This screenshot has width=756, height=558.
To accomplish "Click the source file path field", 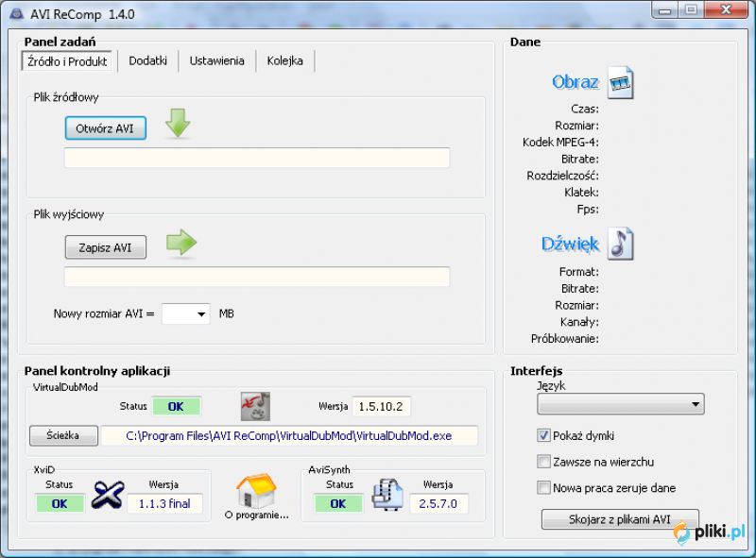I will coord(257,158).
